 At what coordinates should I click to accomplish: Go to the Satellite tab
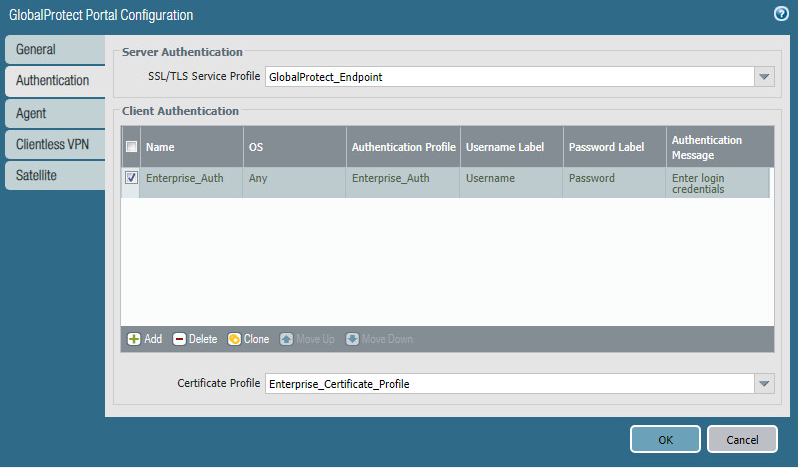point(54,175)
